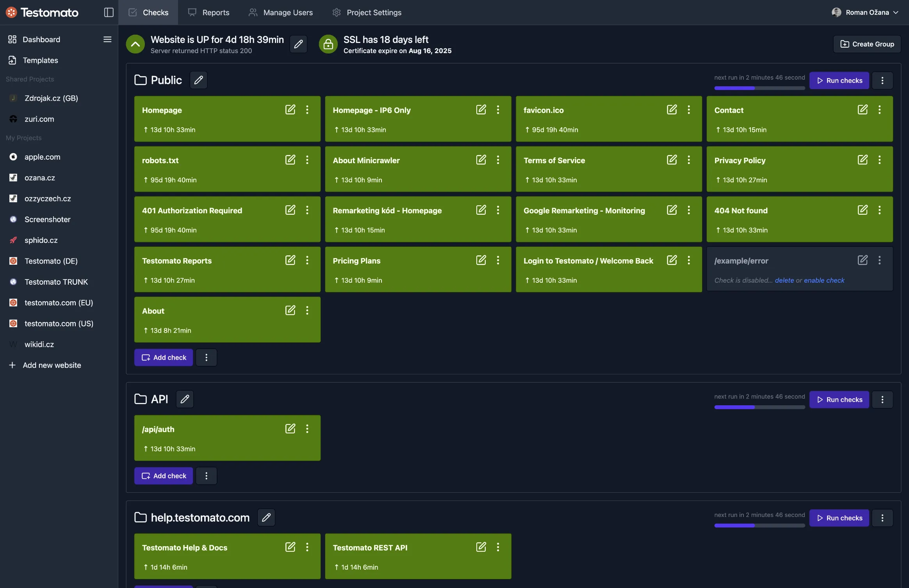Click the pencil icon beside help.testomato.com
Viewport: 909px width, 588px height.
266,517
